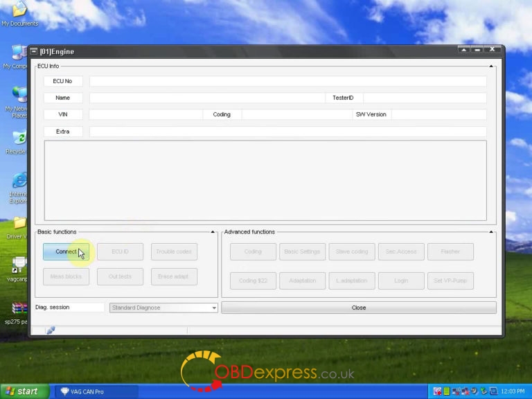Click the plug icon in the status bar
This screenshot has height=399, width=532.
(x=51, y=330)
